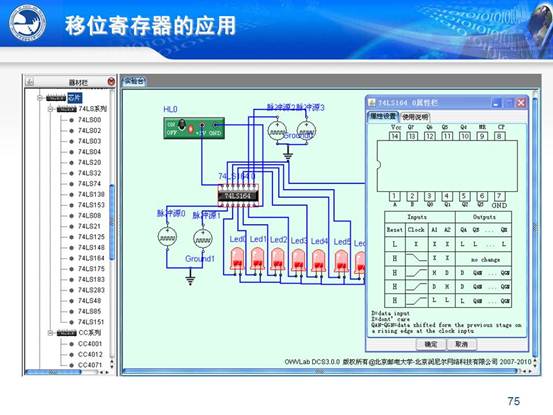Select 74LS138 in the component tree
This screenshot has height=415, width=553.
(91, 194)
